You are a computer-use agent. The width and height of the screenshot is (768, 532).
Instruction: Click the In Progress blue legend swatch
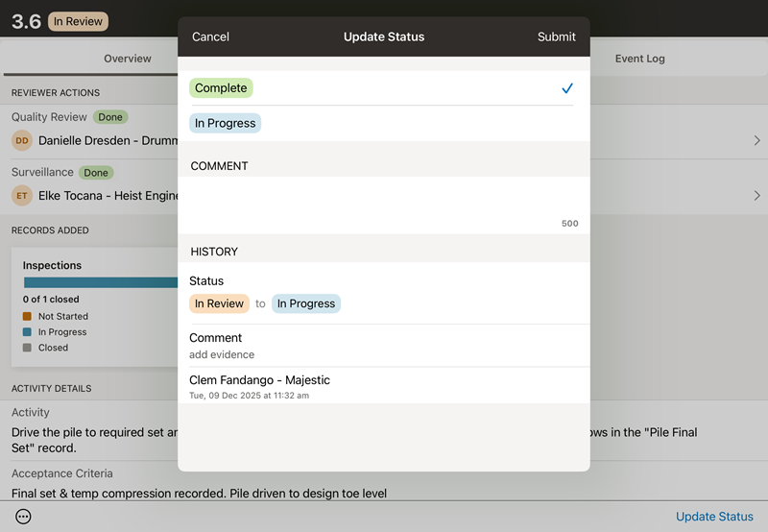pyautogui.click(x=28, y=332)
